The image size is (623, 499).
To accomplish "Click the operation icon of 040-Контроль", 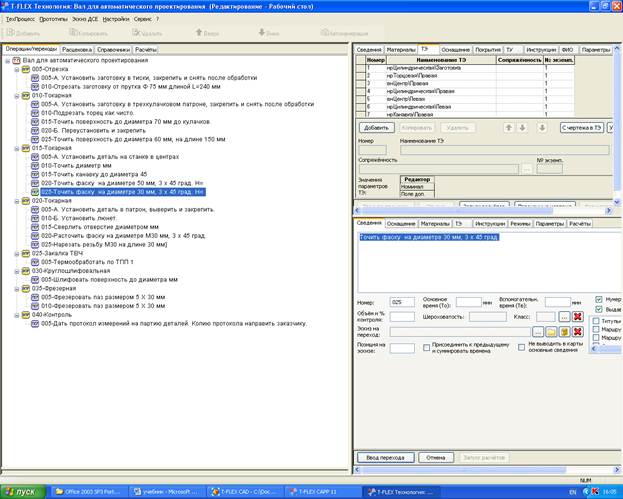I will click(x=26, y=315).
